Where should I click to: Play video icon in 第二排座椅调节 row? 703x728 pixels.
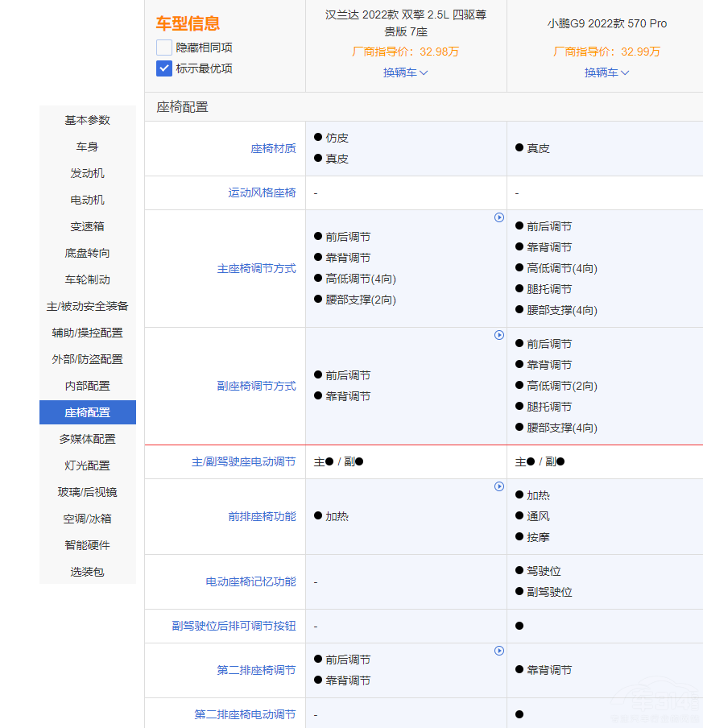(499, 651)
